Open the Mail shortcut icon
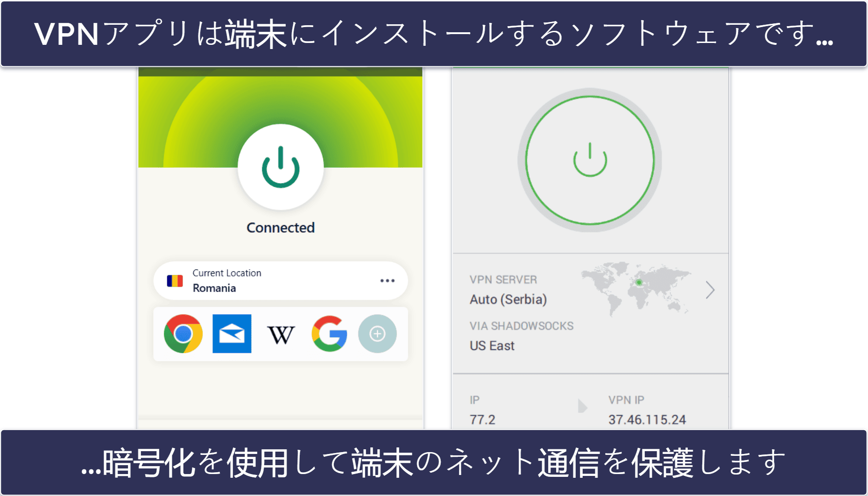This screenshot has height=496, width=868. point(232,333)
